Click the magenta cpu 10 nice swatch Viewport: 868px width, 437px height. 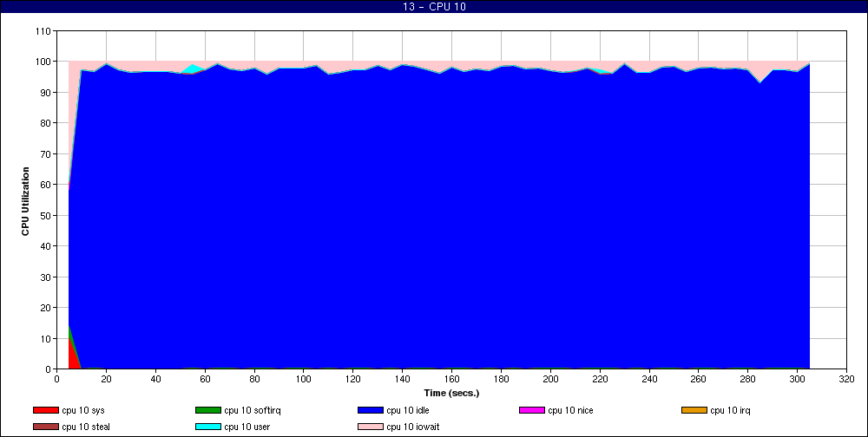[x=532, y=410]
